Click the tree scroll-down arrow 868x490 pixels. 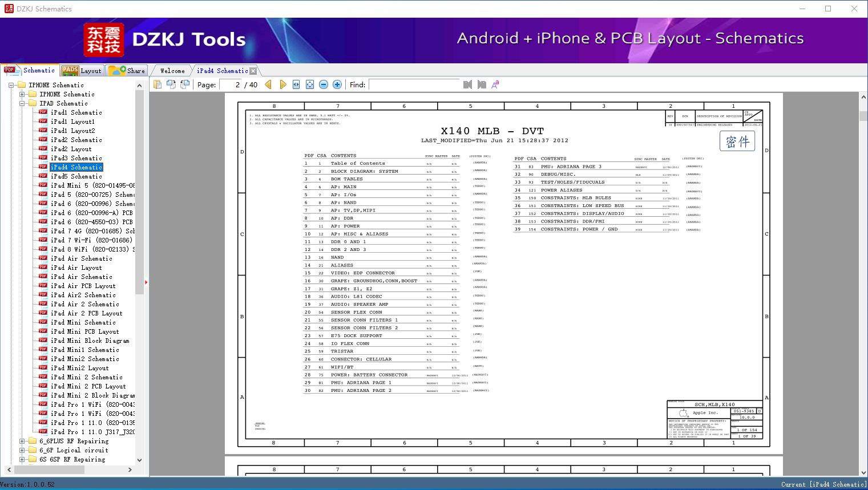(x=139, y=460)
